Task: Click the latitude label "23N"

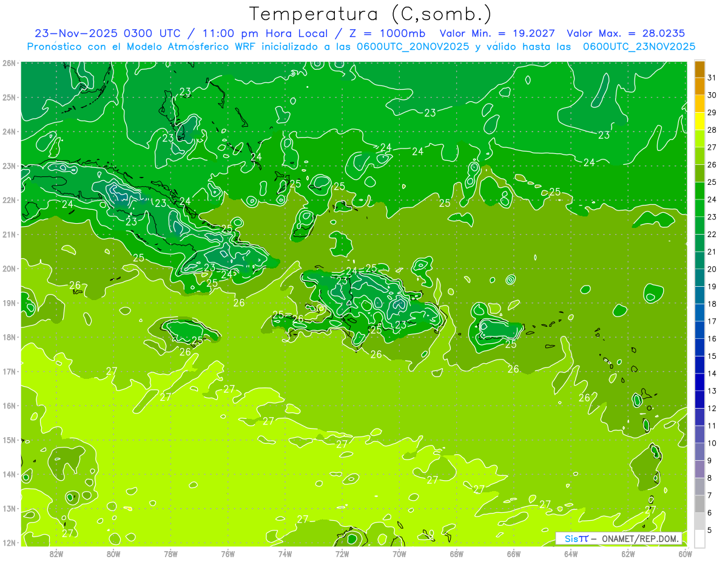Action: click(10, 166)
